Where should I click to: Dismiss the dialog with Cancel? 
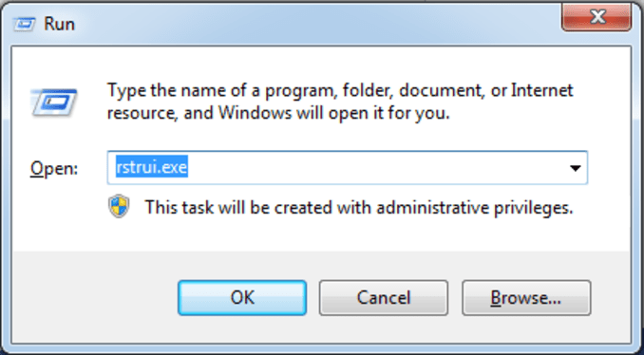[x=383, y=297]
